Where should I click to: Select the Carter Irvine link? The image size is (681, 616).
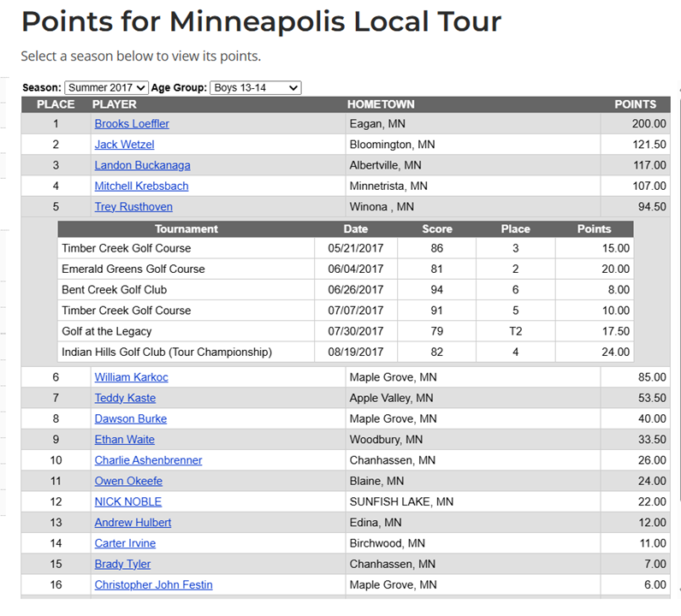[125, 543]
